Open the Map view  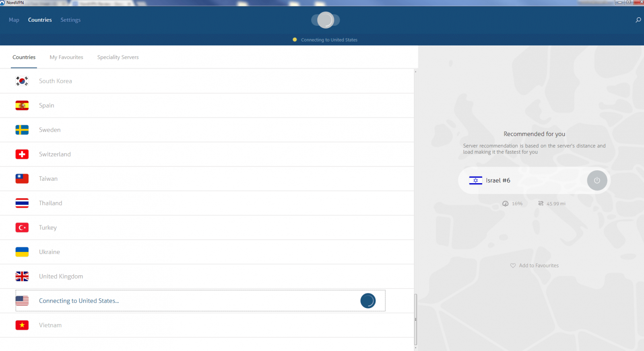(14, 20)
